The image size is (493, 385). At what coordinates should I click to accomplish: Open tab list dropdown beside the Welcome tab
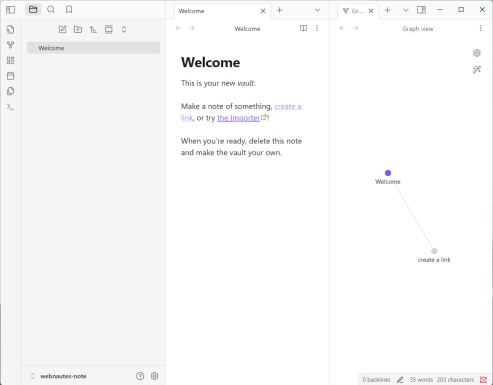pos(317,10)
